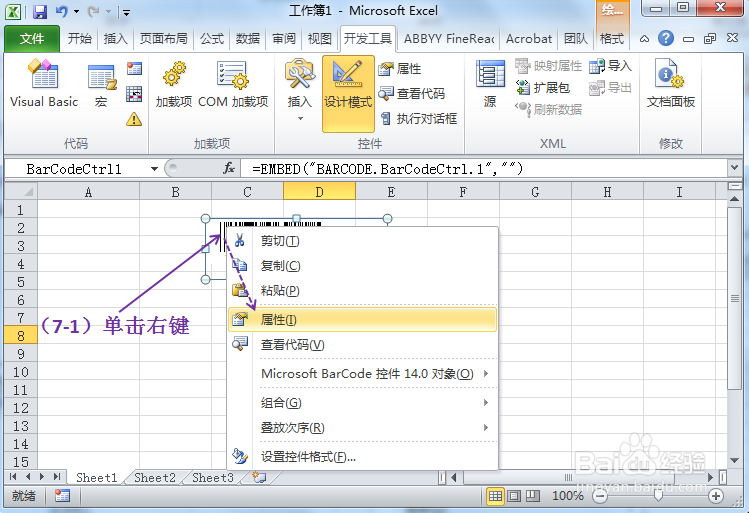Open 加载项 add-ins manager

coord(174,84)
